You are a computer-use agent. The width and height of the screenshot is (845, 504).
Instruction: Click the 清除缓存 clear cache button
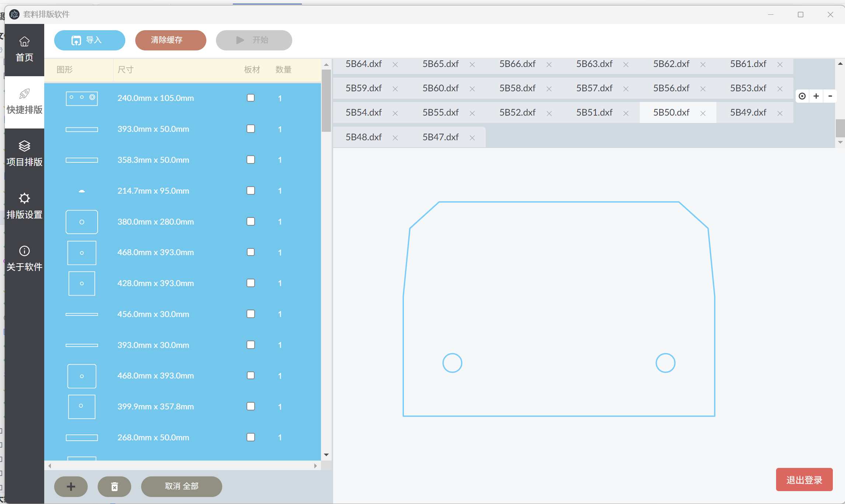tap(171, 40)
